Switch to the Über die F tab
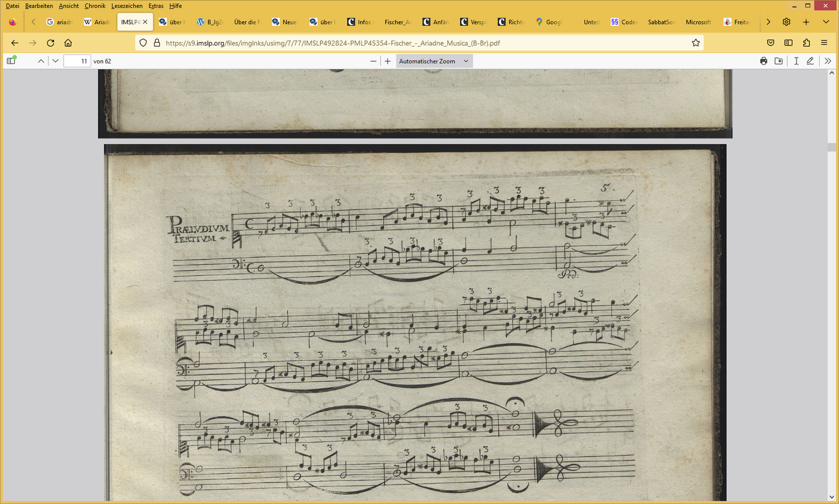This screenshot has width=839, height=504. tap(248, 22)
